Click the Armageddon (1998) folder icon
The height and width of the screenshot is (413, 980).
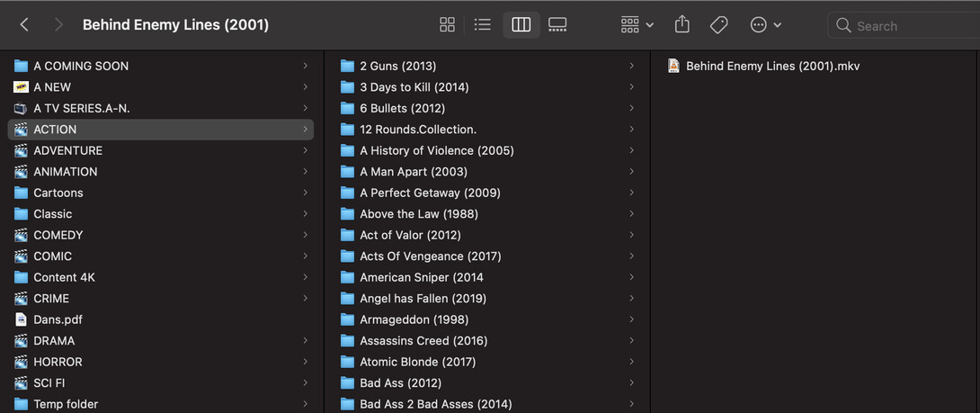point(348,319)
